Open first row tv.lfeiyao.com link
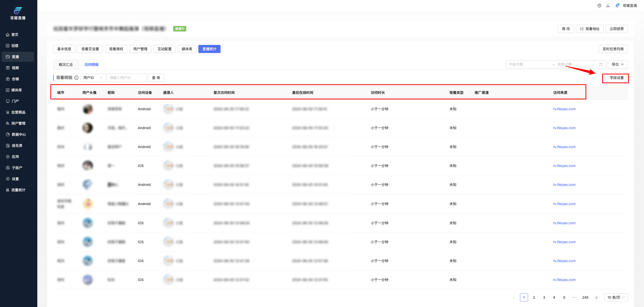Viewport: 644px width, 307px height. click(x=564, y=109)
